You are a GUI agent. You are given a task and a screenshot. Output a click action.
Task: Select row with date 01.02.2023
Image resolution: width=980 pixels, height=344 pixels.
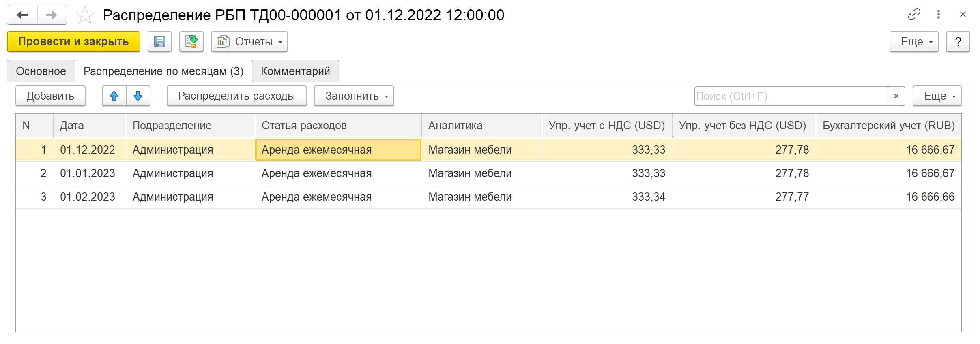[x=88, y=197]
